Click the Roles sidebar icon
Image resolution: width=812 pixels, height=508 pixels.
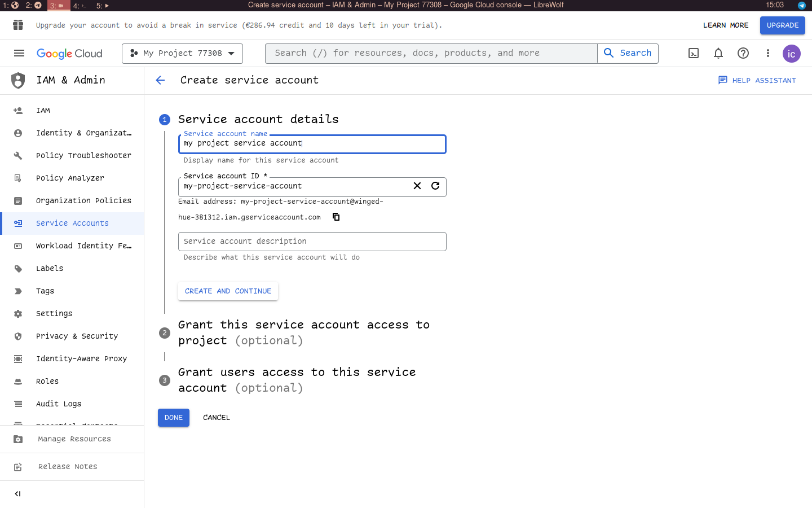click(x=19, y=381)
